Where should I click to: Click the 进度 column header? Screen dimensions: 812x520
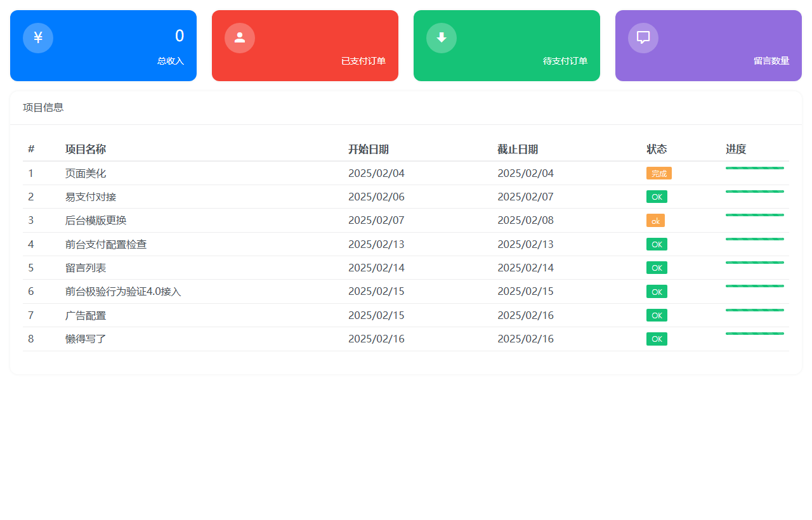tap(736, 150)
